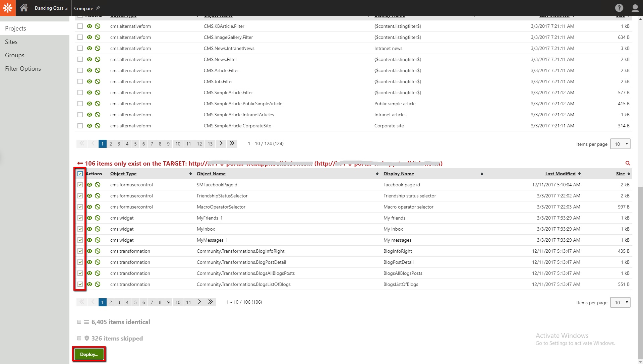Skip the FriendshipStatusSelector object
The width and height of the screenshot is (643, 364).
point(98,196)
